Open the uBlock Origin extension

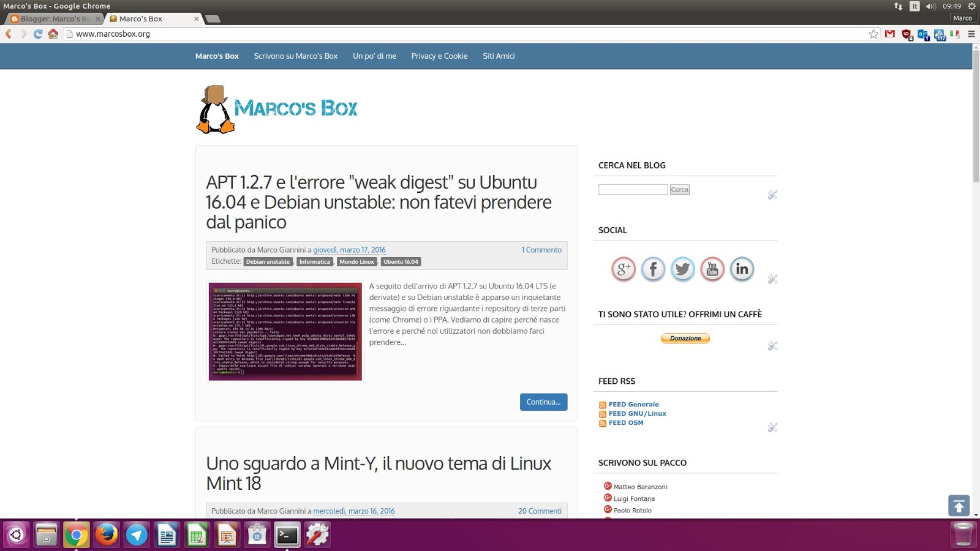click(x=907, y=34)
